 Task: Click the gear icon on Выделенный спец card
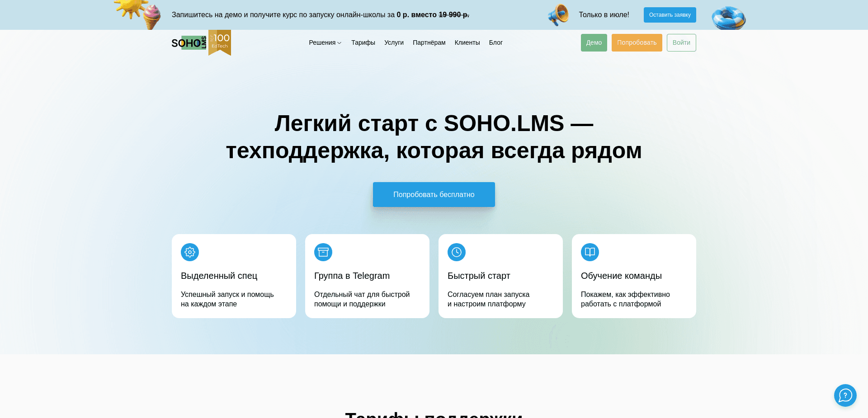pos(189,252)
